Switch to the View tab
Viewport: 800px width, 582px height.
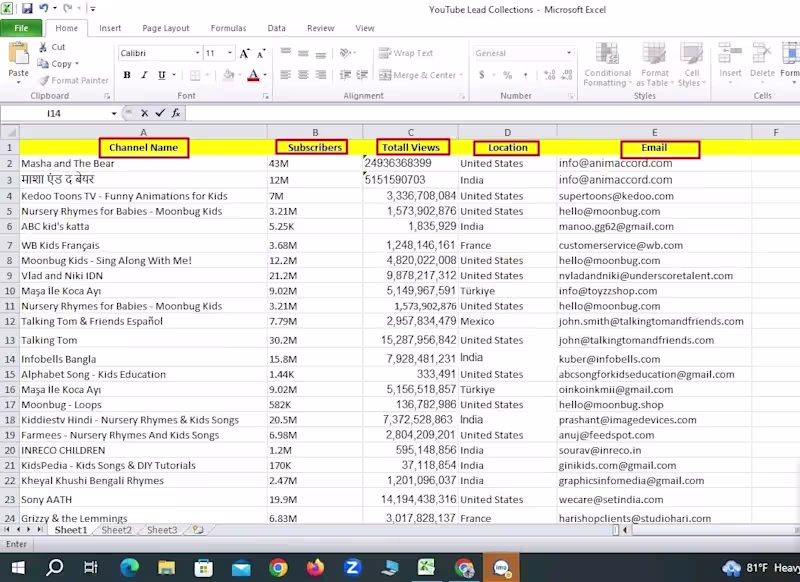[365, 28]
